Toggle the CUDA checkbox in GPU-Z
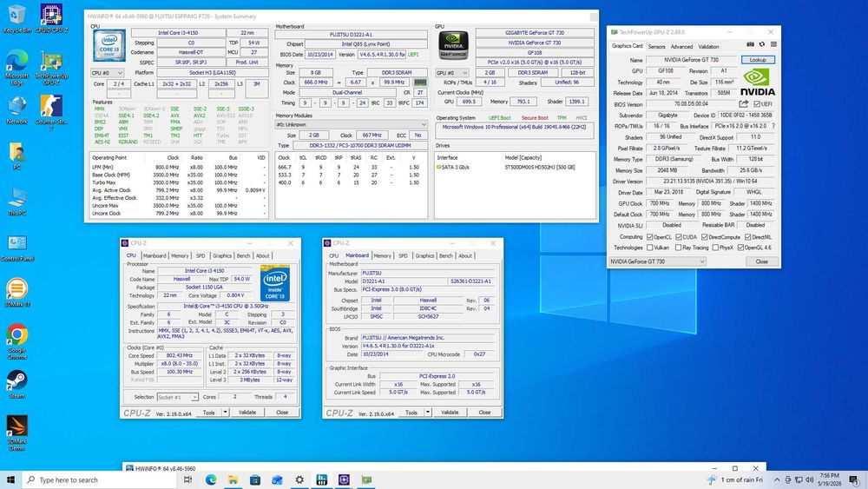 (679, 237)
